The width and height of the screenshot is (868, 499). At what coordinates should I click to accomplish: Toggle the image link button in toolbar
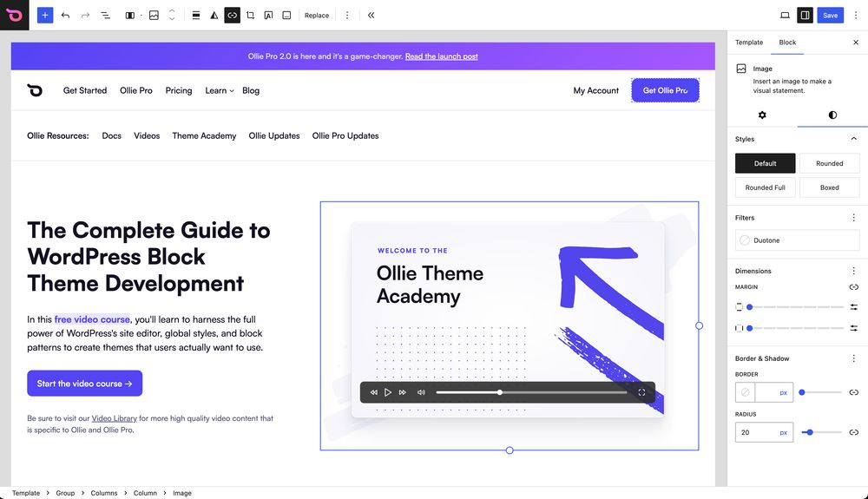point(232,16)
